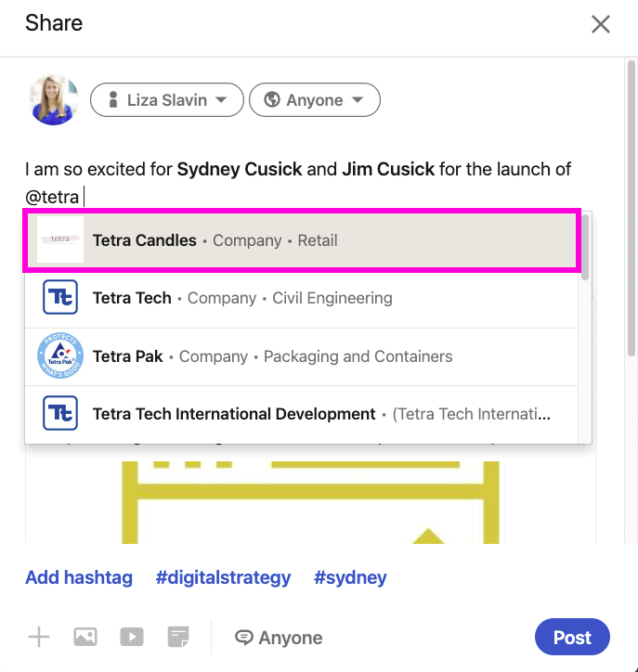Click the Tetra Tech logo icon
This screenshot has width=638, height=672.
click(60, 297)
